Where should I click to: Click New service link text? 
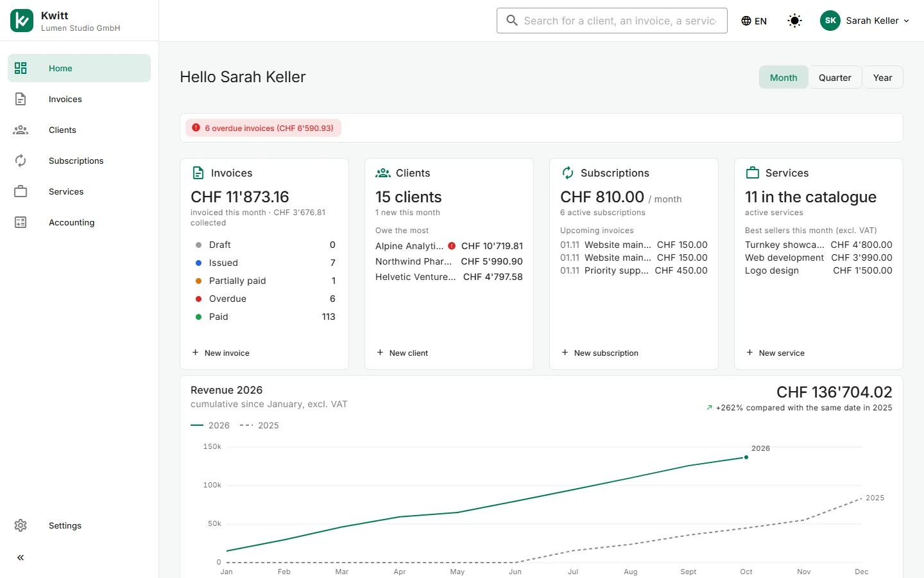[781, 353]
